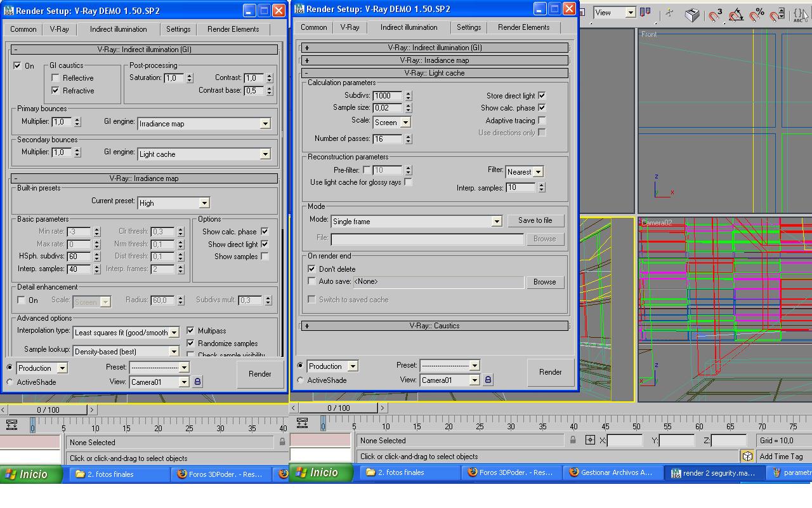812x508 pixels.
Task: Toggle the 3D Snaps magnet icon
Action: [716, 14]
